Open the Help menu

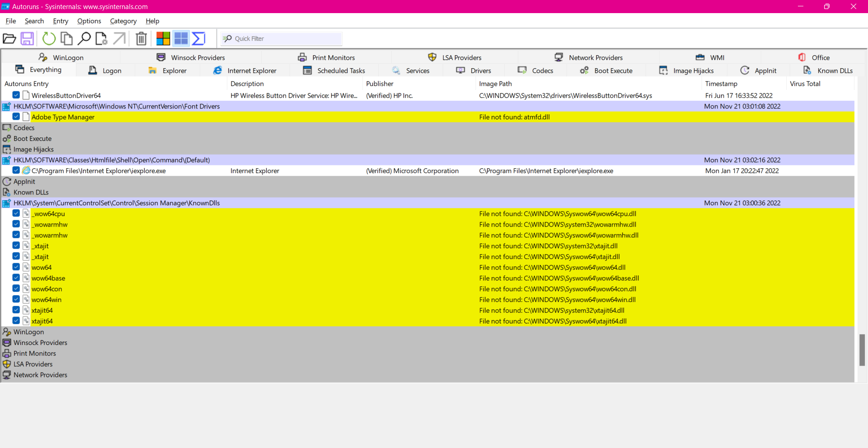(152, 21)
